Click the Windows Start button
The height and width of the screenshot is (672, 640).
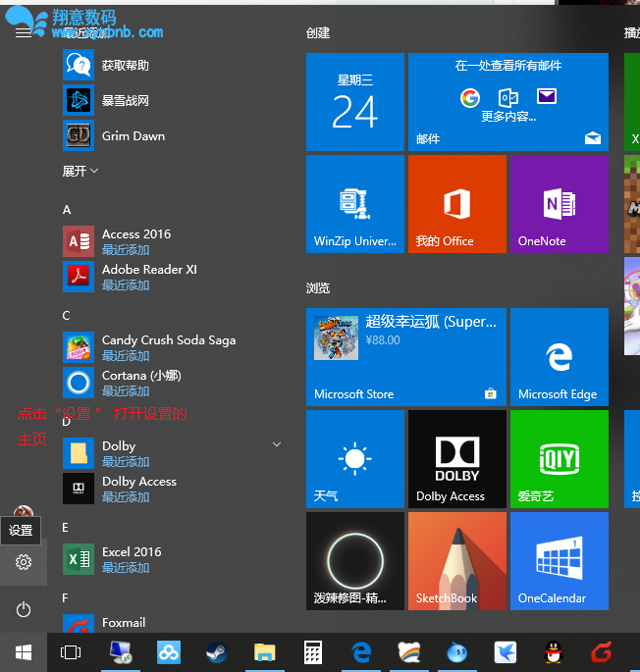tap(24, 652)
